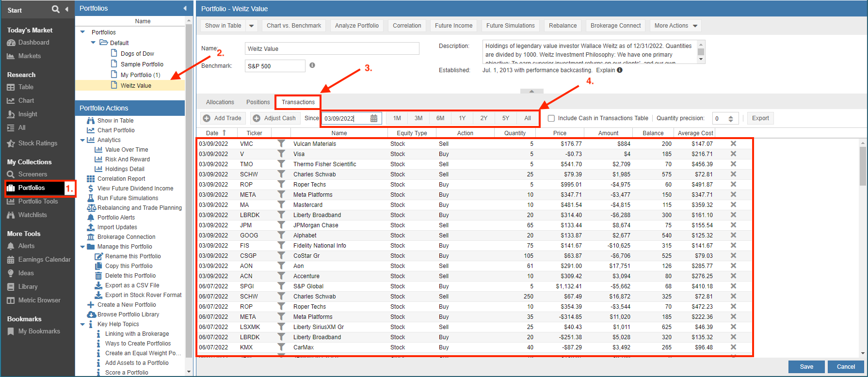Image resolution: width=868 pixels, height=377 pixels.
Task: Toggle Include Cash in Transactions Table checkbox
Action: coord(551,118)
